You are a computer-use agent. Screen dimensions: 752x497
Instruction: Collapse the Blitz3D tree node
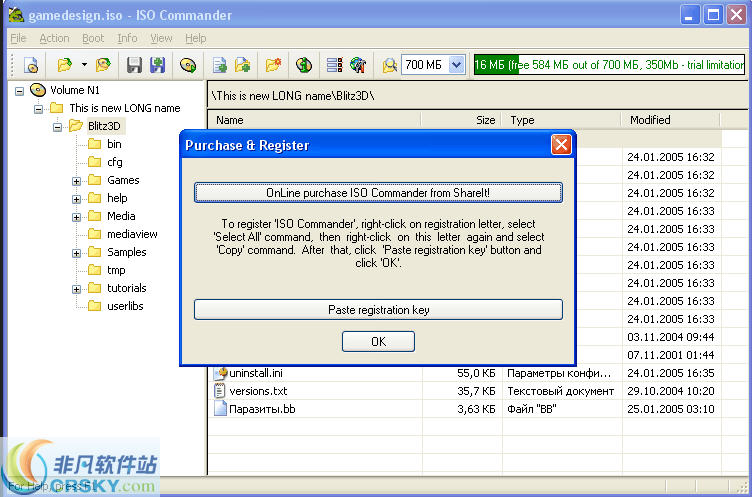[x=58, y=127]
